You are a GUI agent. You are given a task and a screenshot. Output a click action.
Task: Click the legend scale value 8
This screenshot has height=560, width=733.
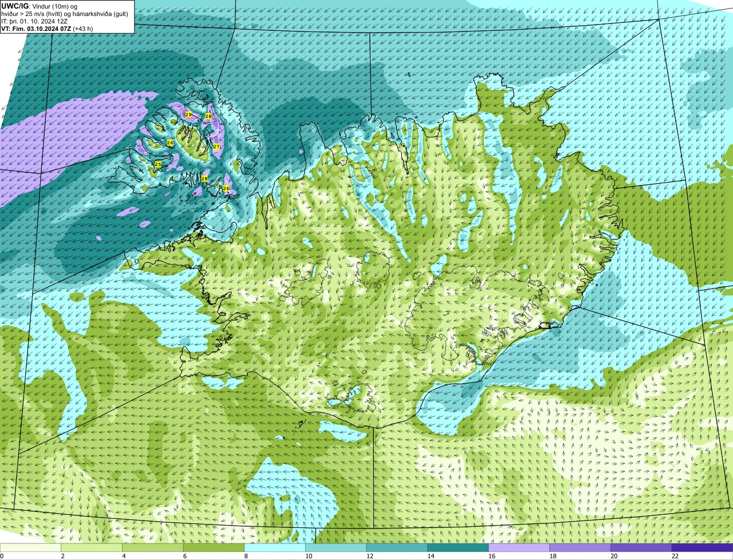coord(246,556)
